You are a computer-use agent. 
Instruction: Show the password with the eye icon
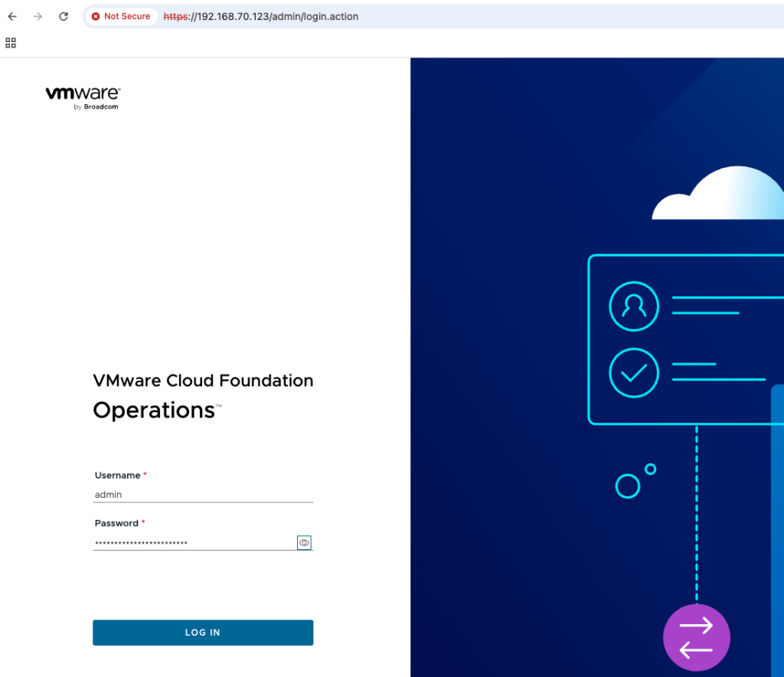pos(304,542)
